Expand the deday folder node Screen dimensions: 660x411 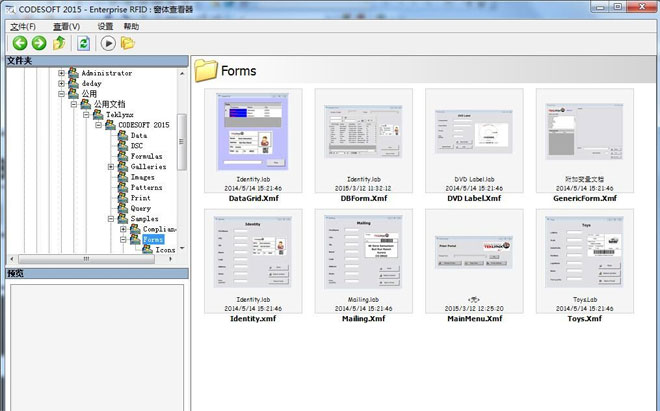point(61,83)
